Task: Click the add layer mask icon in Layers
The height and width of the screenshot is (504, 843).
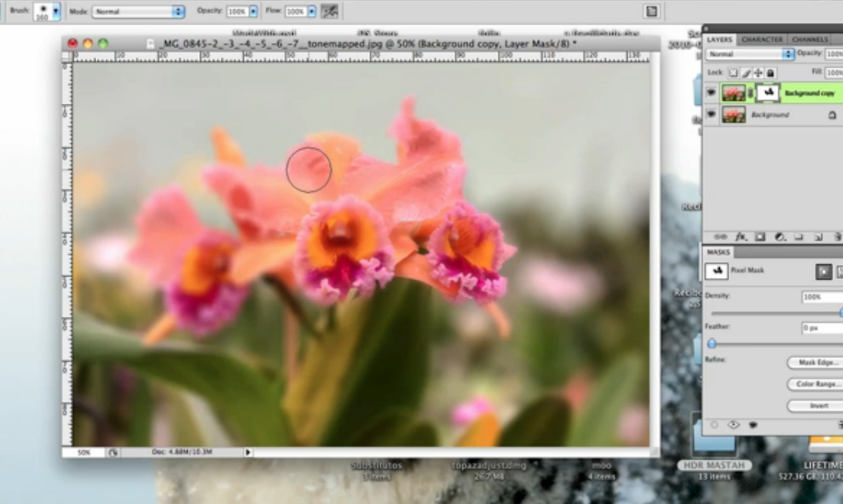Action: (x=759, y=236)
